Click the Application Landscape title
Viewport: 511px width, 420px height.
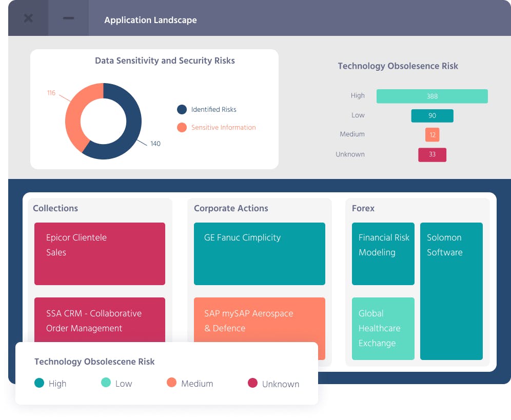150,20
